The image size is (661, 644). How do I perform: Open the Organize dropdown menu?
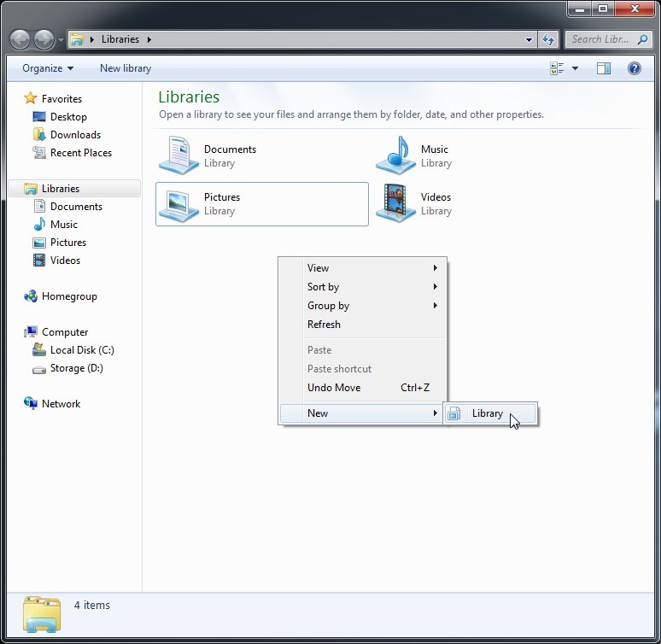tap(48, 68)
